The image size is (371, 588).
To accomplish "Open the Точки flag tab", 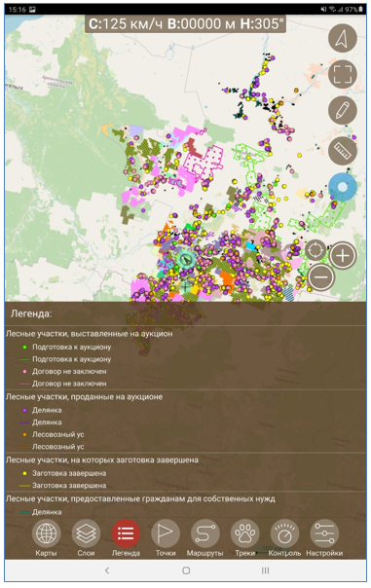I will pyautogui.click(x=166, y=537).
